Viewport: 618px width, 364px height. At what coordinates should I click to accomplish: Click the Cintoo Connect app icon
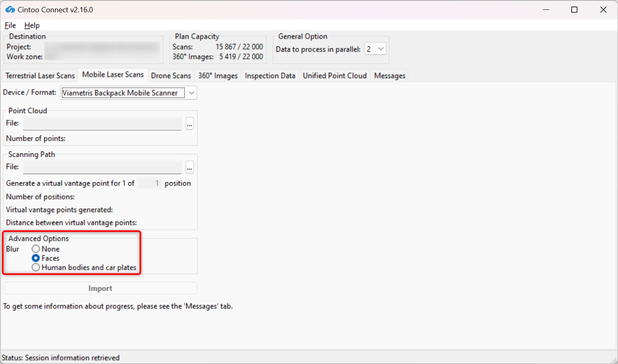pyautogui.click(x=10, y=9)
